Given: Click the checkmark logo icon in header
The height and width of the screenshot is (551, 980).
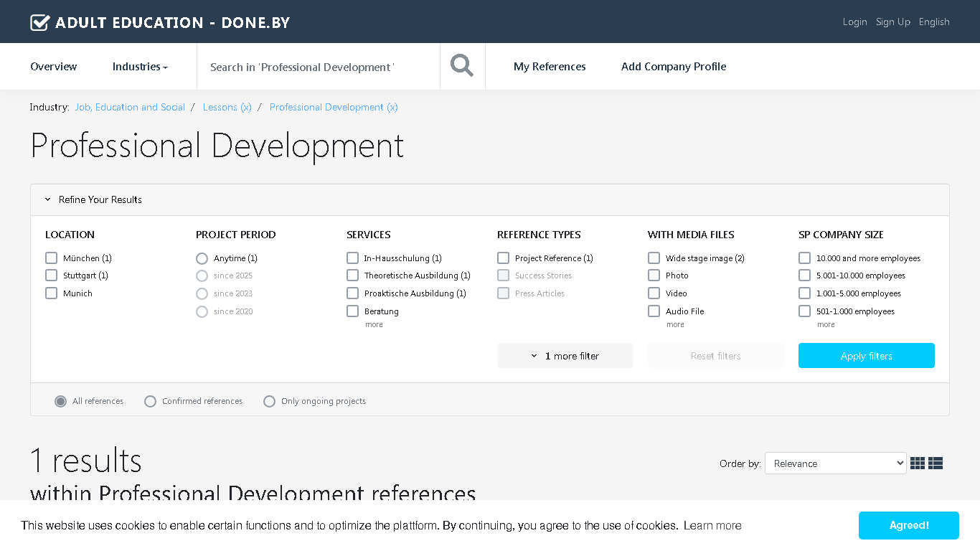Looking at the screenshot, I should coord(40,22).
